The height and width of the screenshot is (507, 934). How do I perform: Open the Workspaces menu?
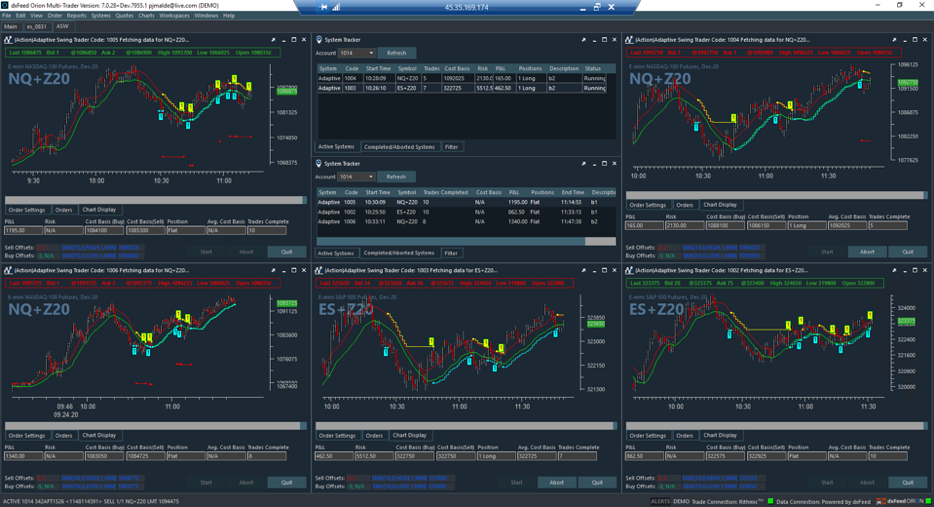coord(175,15)
